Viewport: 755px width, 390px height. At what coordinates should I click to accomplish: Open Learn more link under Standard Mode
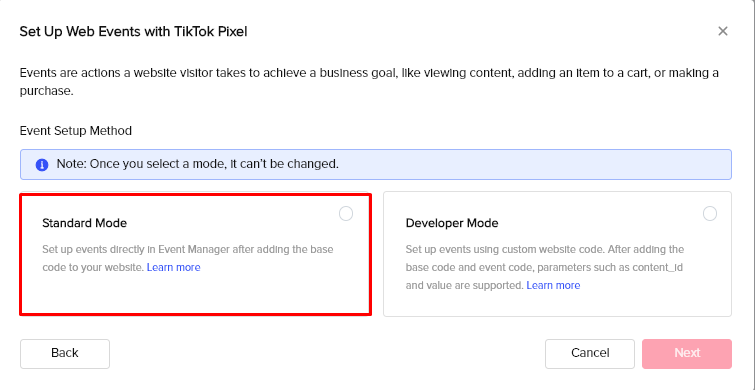[173, 267]
